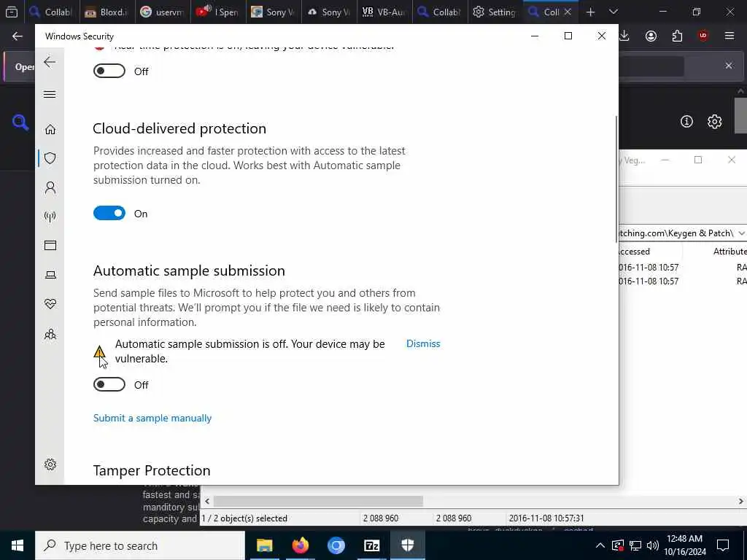The image size is (747, 560).
Task: Click the yellow warning triangle icon
Action: tap(99, 351)
